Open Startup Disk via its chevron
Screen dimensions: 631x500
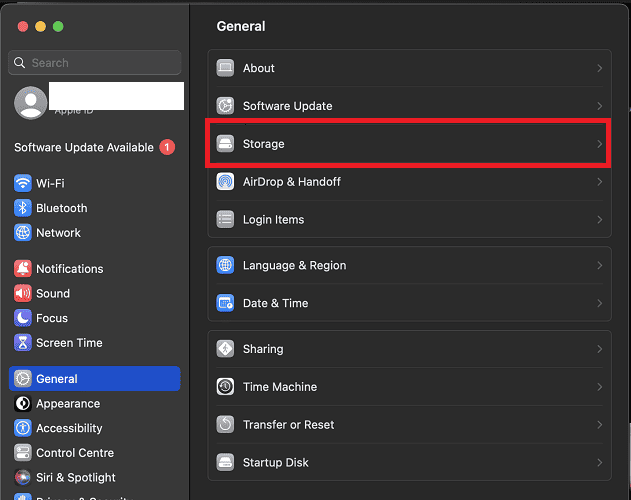click(x=599, y=463)
